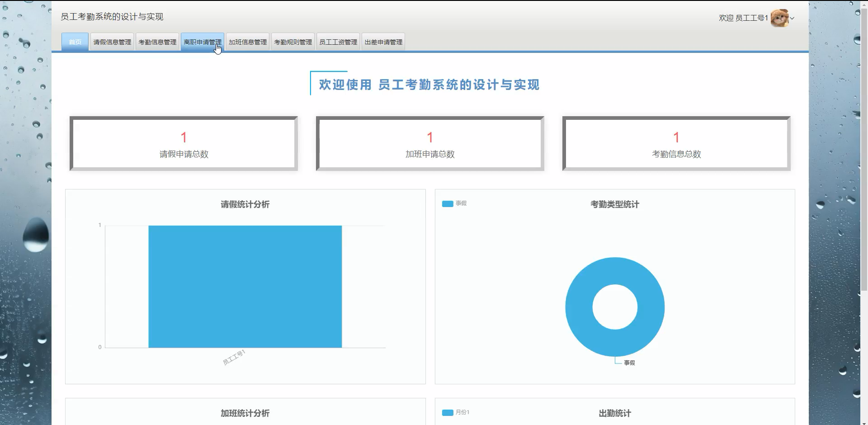Screen dimensions: 868x425
Task: Click the 考勤信息总数 stat card
Action: click(676, 143)
